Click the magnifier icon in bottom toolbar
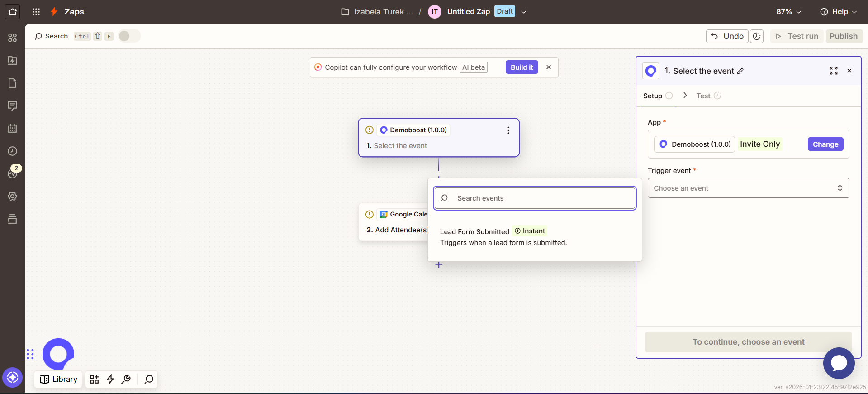 [x=149, y=379]
